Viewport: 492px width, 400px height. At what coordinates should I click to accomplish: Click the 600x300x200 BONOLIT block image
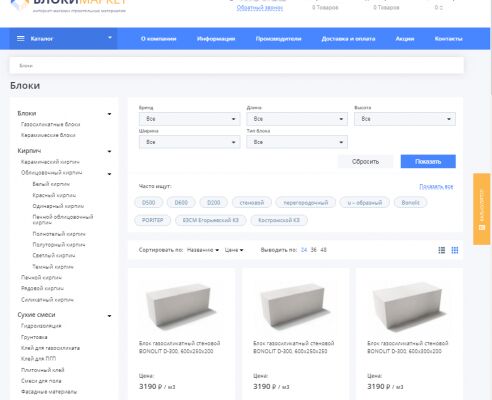pyautogui.click(x=409, y=306)
